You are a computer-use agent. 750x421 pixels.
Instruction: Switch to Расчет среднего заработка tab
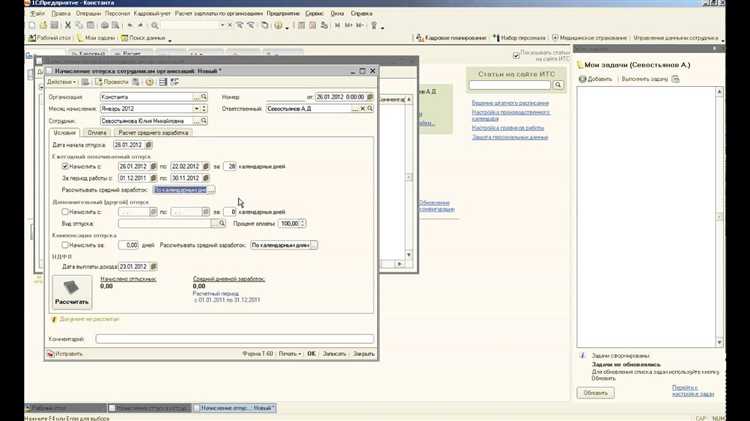click(x=153, y=133)
